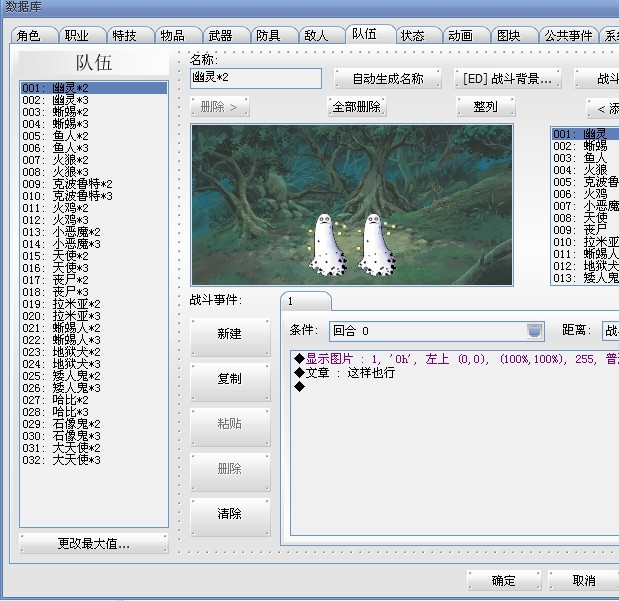Open the 武器 tab
The image size is (619, 601).
[226, 36]
